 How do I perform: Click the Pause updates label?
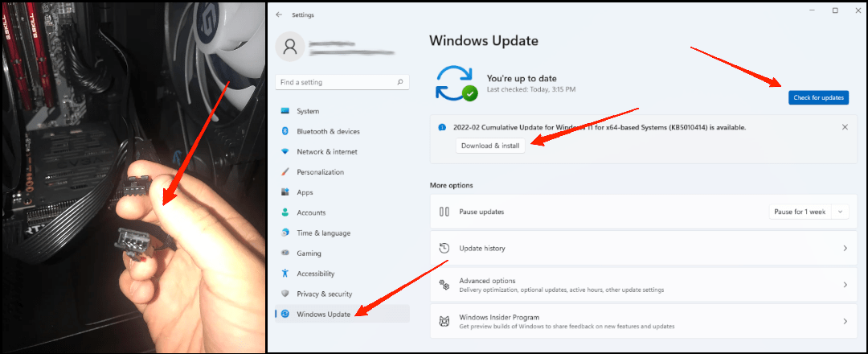tap(481, 212)
